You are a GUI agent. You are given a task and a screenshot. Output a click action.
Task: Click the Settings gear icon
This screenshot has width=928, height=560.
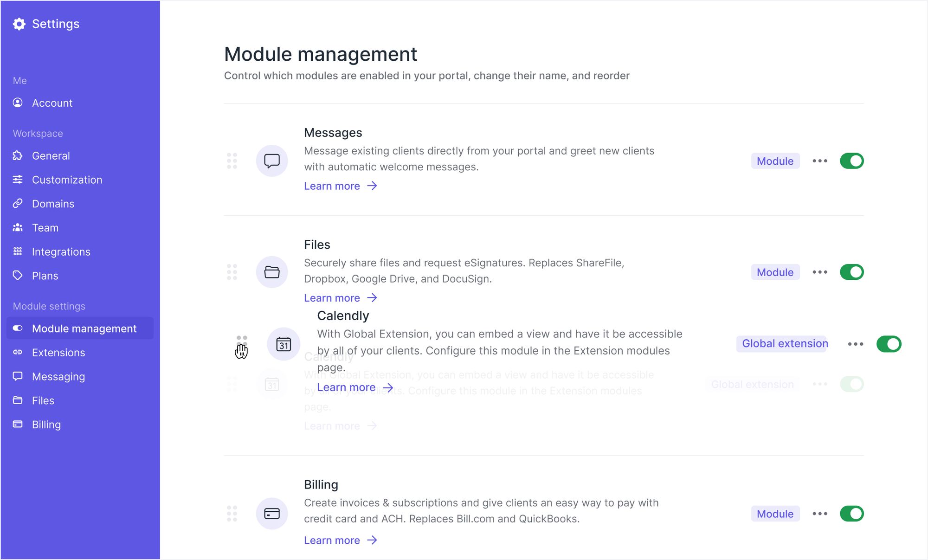click(x=19, y=24)
